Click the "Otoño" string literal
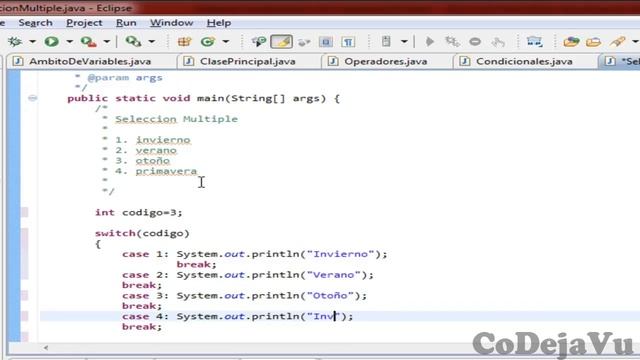The width and height of the screenshot is (640, 360). pos(330,296)
